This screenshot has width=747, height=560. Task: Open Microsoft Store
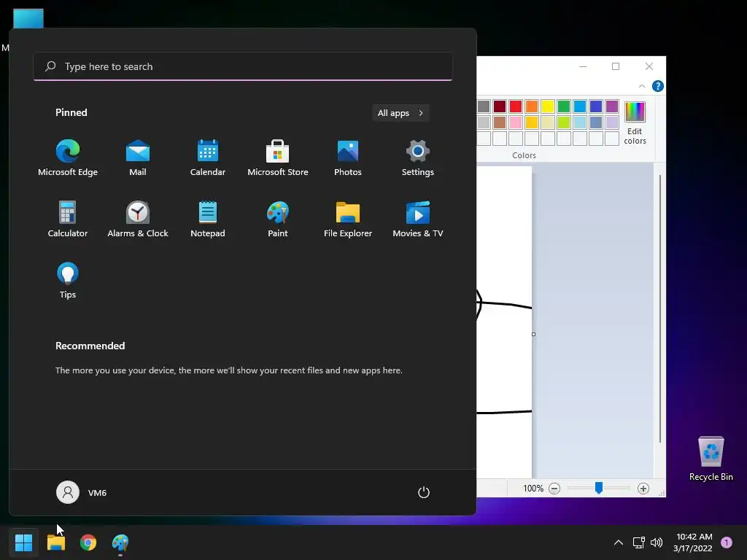pyautogui.click(x=278, y=158)
